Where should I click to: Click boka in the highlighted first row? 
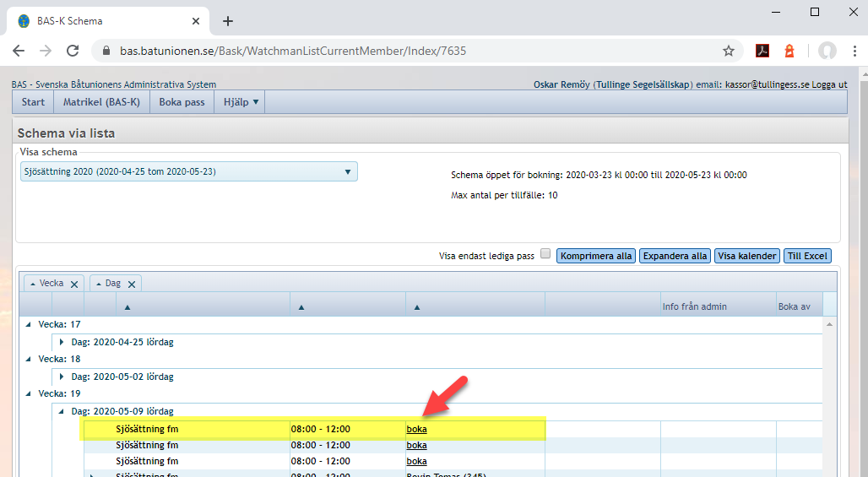[x=417, y=429]
